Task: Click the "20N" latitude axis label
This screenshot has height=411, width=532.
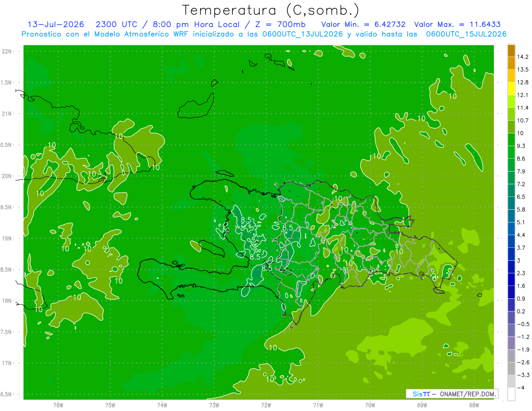Action: [x=7, y=176]
